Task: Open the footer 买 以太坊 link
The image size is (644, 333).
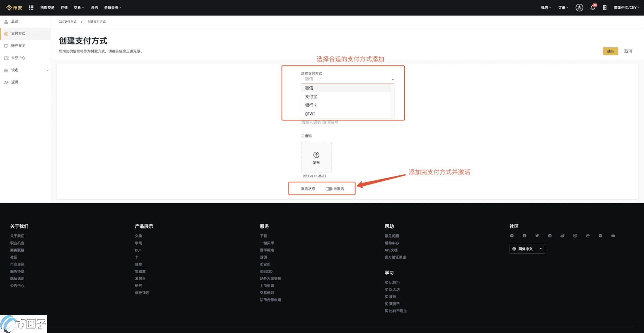Action: click(x=392, y=290)
